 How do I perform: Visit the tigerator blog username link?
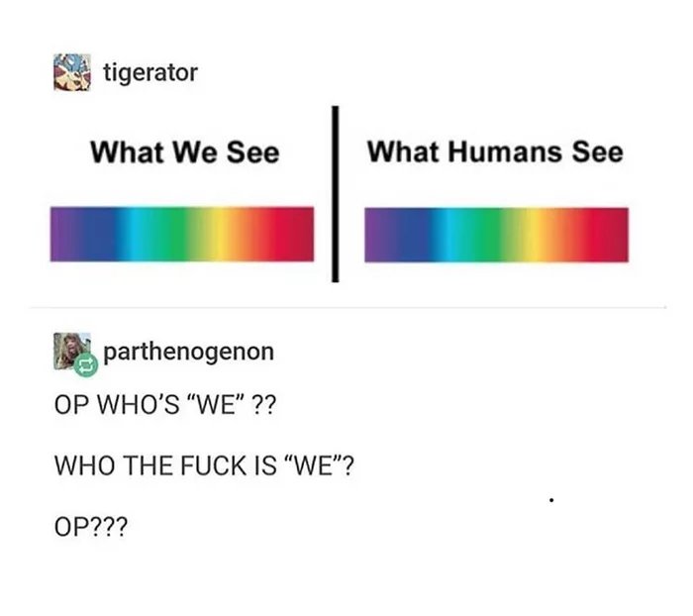click(150, 72)
